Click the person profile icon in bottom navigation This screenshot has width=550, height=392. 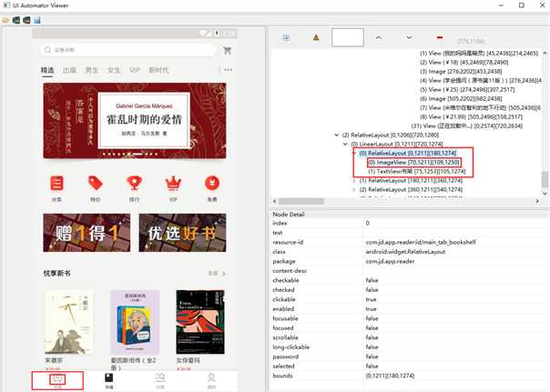pos(211,377)
